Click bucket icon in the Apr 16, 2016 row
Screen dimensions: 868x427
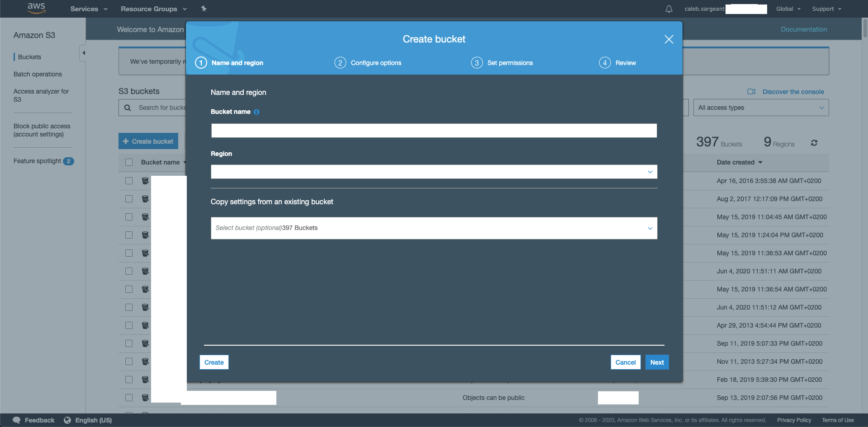(x=145, y=181)
